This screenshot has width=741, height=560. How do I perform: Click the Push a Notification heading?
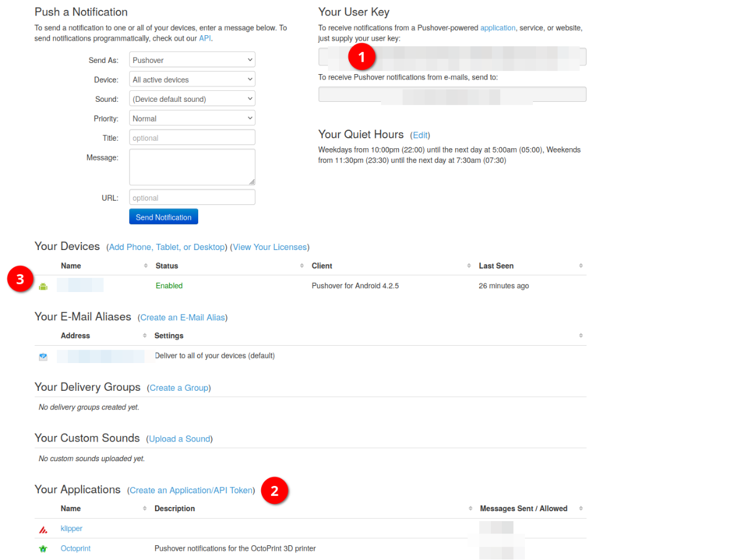pos(81,12)
